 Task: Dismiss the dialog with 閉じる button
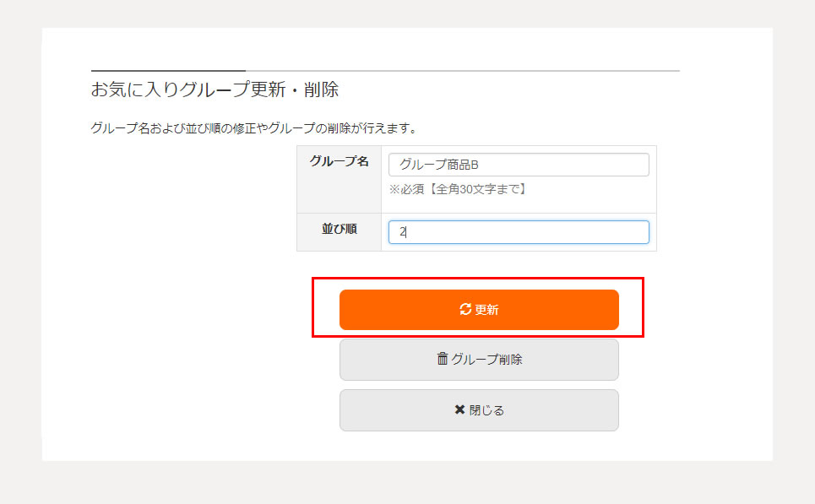coord(479,410)
